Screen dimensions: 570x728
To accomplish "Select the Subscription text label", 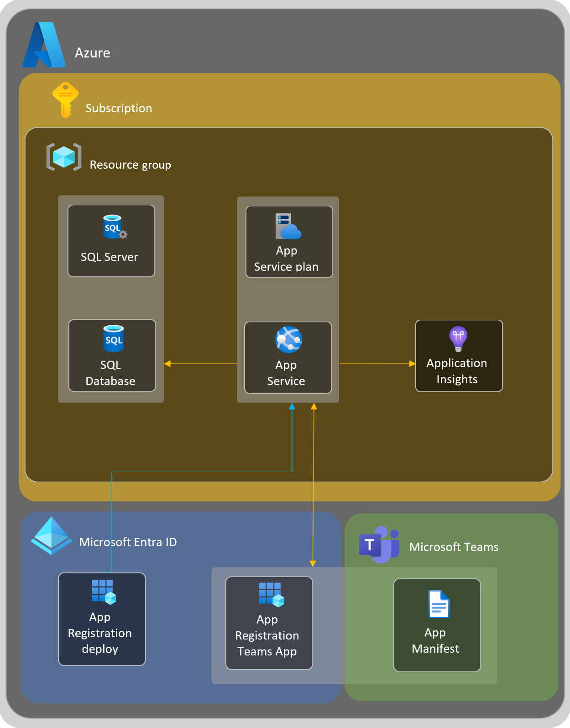I will [x=119, y=108].
